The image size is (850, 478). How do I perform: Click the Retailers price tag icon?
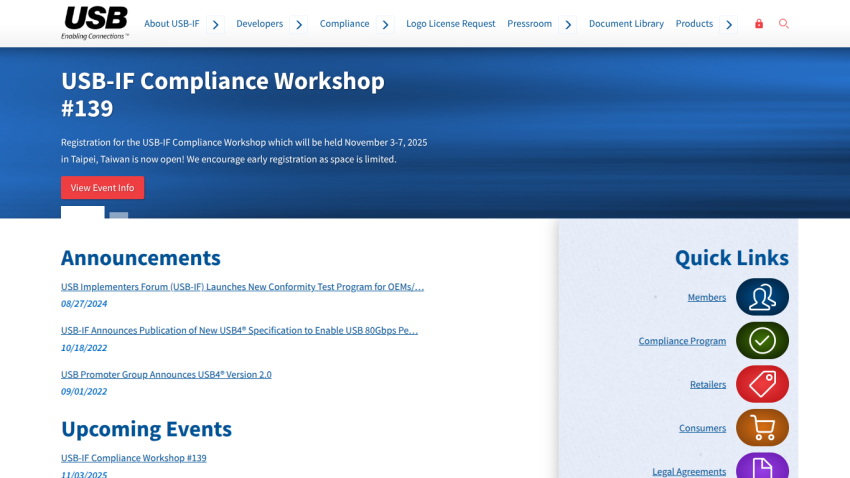pyautogui.click(x=762, y=384)
